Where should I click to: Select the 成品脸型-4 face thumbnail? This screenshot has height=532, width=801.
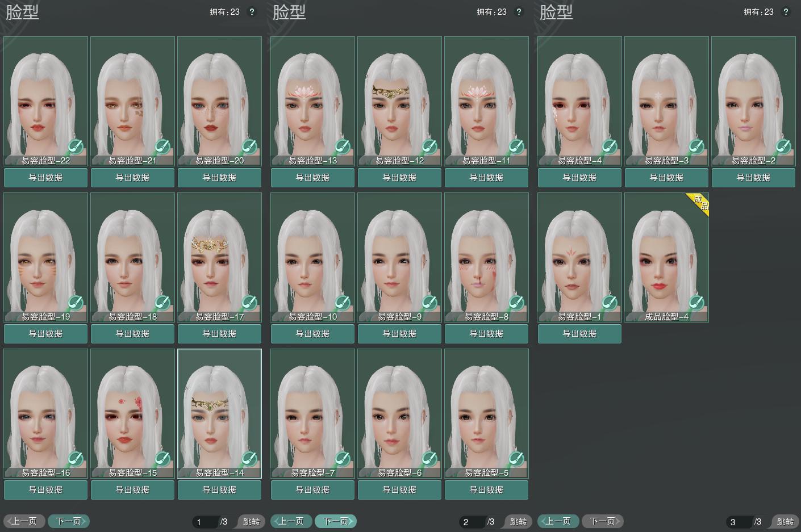tap(666, 257)
